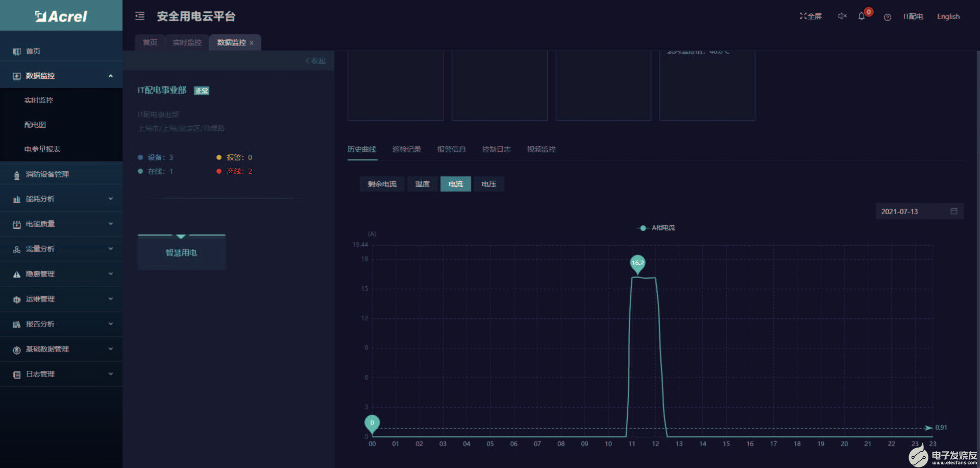Screen dimensions: 980x468
Task: Expand the 隐患管理 menu
Action: (x=111, y=274)
